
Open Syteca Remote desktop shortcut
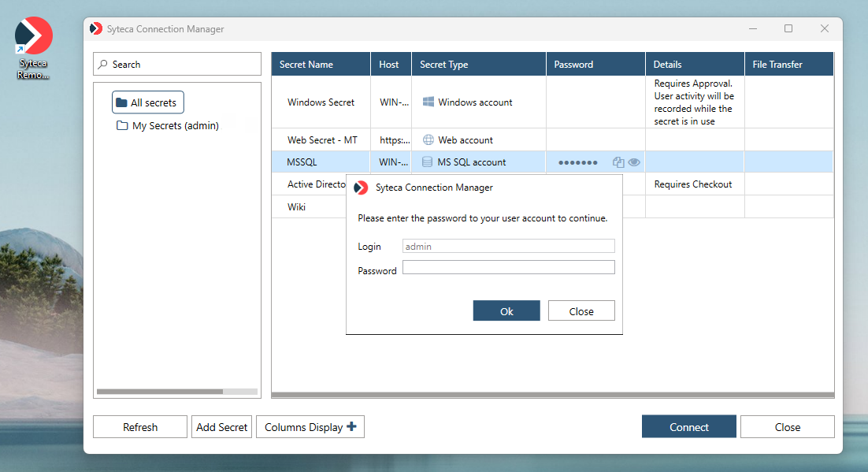pyautogui.click(x=33, y=49)
